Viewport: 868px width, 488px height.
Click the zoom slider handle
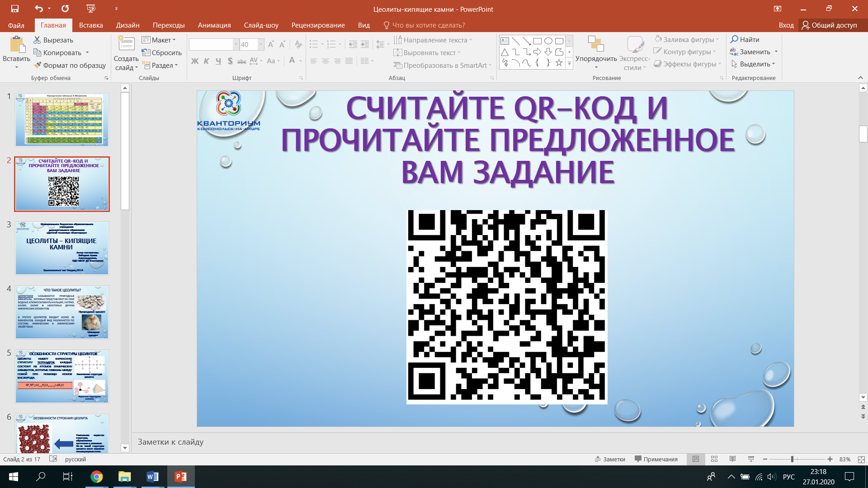(792, 459)
